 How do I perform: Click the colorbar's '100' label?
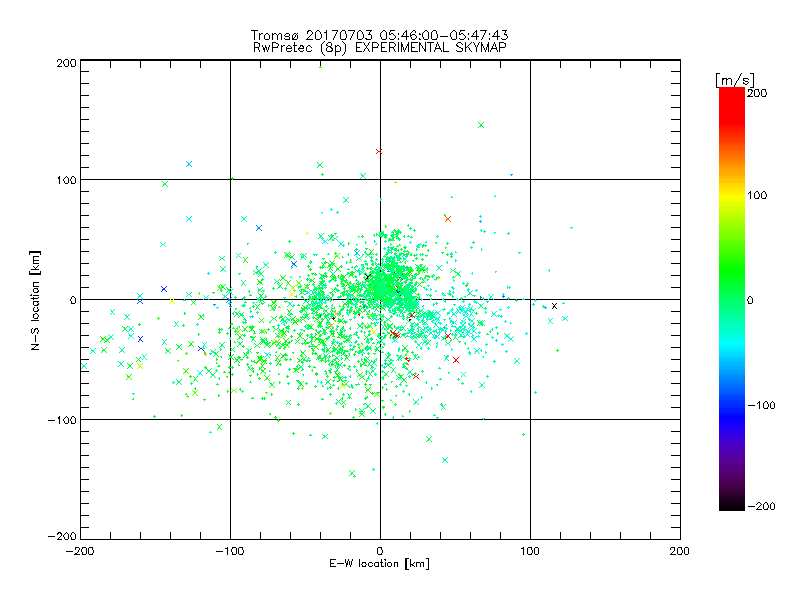(757, 195)
